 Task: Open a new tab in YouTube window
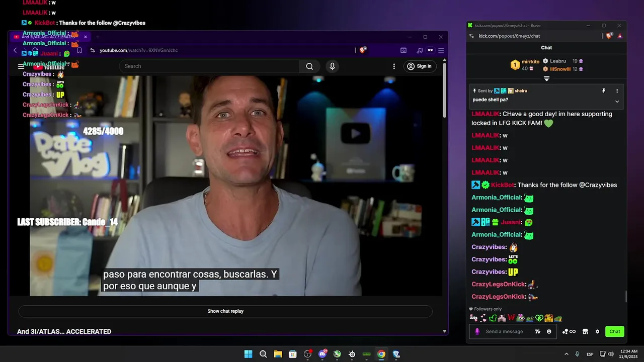98,37
